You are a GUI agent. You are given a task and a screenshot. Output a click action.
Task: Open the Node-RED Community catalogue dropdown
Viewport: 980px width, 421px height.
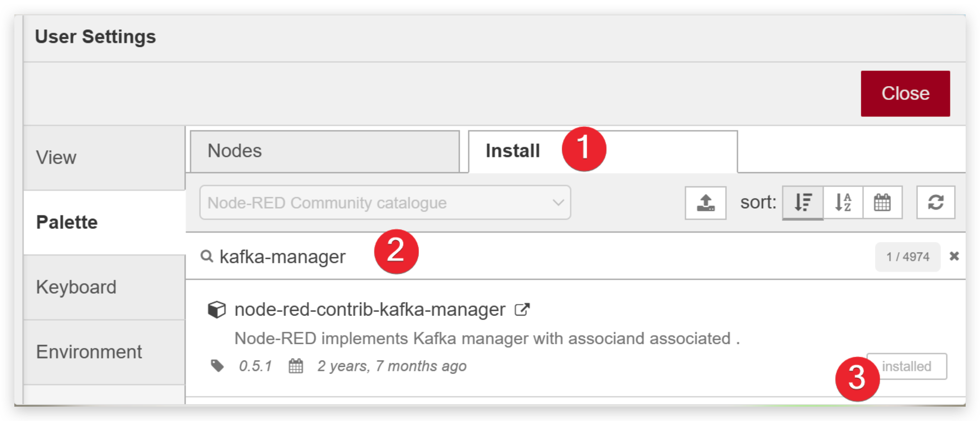click(x=385, y=203)
